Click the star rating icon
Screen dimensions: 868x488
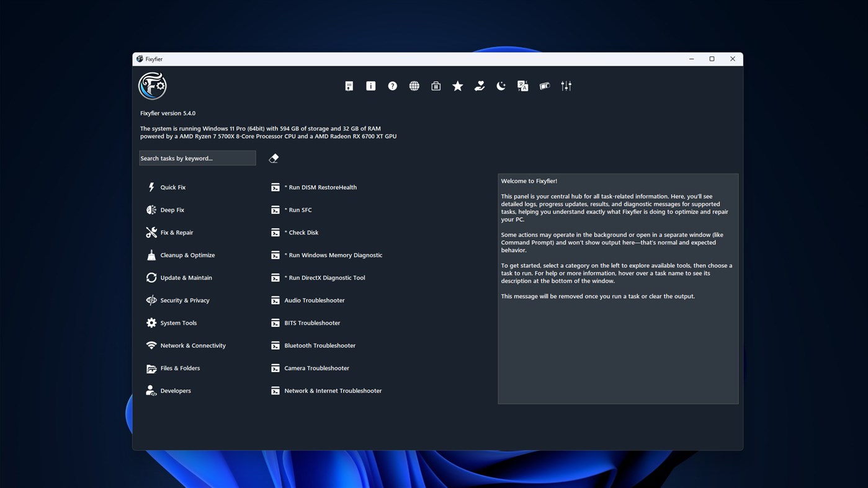458,86
